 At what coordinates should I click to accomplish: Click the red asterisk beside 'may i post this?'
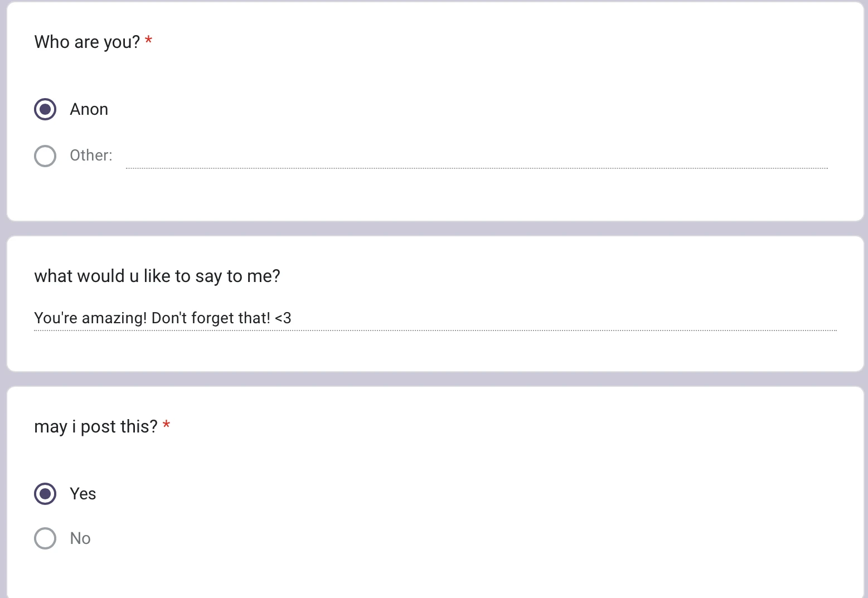(x=166, y=426)
